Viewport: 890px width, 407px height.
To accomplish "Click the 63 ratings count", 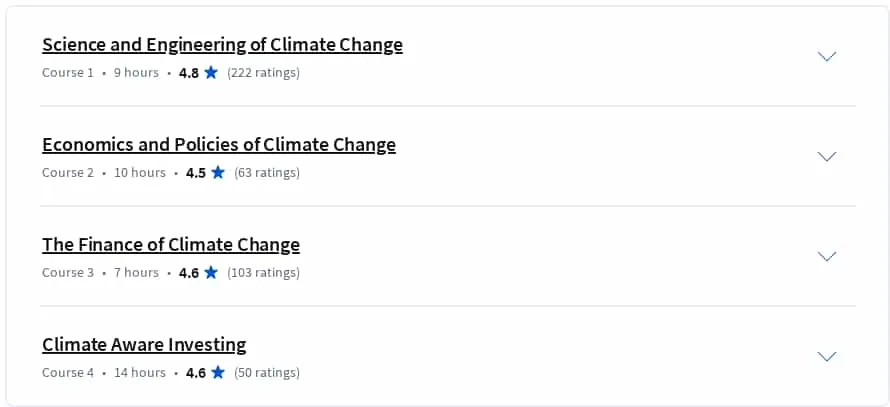I will tap(267, 173).
